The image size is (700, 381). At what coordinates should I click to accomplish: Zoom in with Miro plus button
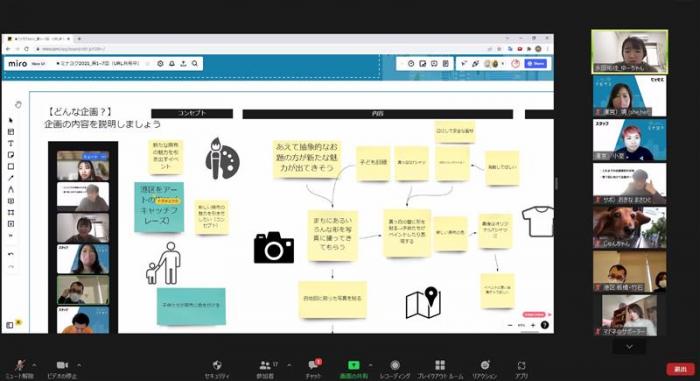pos(533,325)
